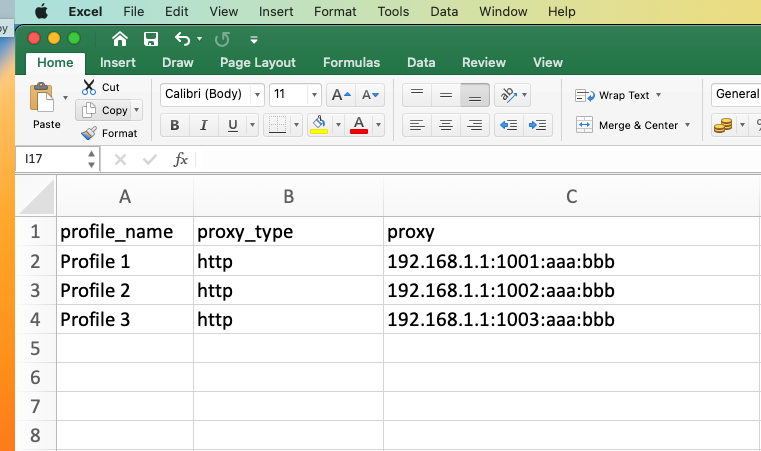761x451 pixels.
Task: Align text left
Action: [417, 125]
